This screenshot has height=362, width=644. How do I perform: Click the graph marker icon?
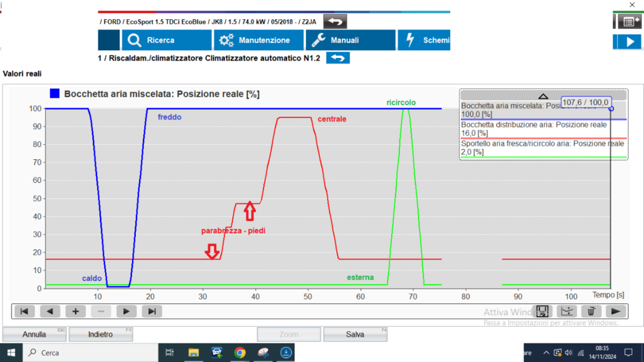pyautogui.click(x=567, y=311)
